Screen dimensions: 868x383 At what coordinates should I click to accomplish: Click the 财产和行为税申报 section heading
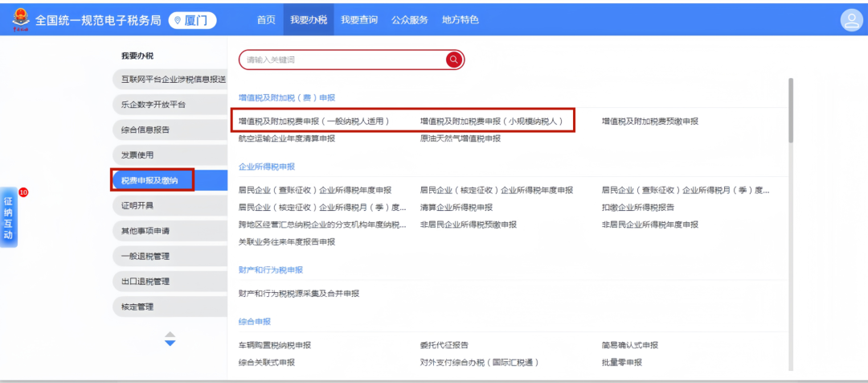coord(271,270)
